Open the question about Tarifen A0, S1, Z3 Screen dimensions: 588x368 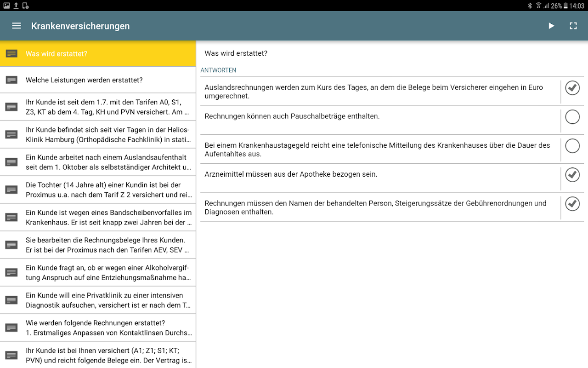[98, 107]
